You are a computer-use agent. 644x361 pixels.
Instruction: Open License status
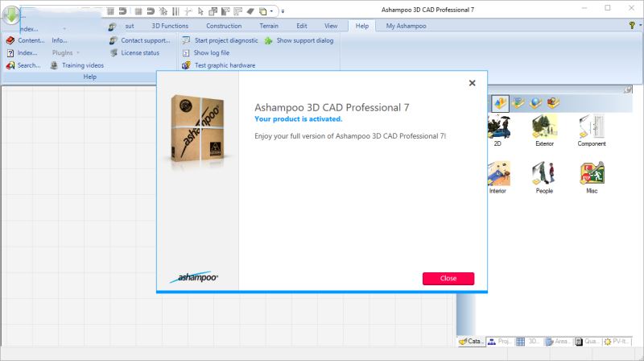pyautogui.click(x=134, y=52)
